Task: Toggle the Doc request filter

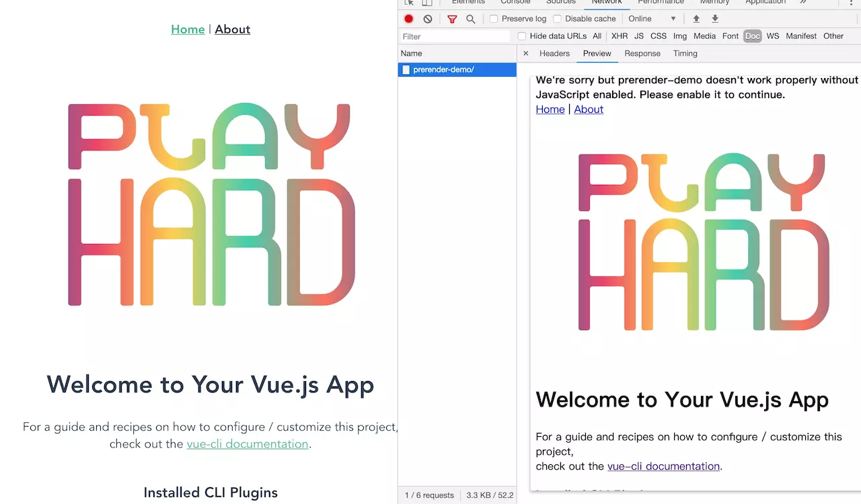Action: click(753, 36)
